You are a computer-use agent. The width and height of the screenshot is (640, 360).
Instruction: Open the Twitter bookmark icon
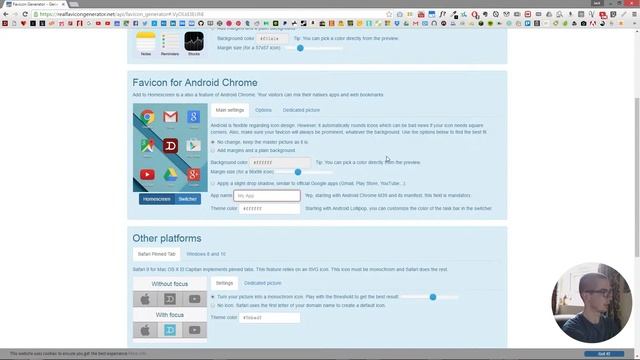145,24
